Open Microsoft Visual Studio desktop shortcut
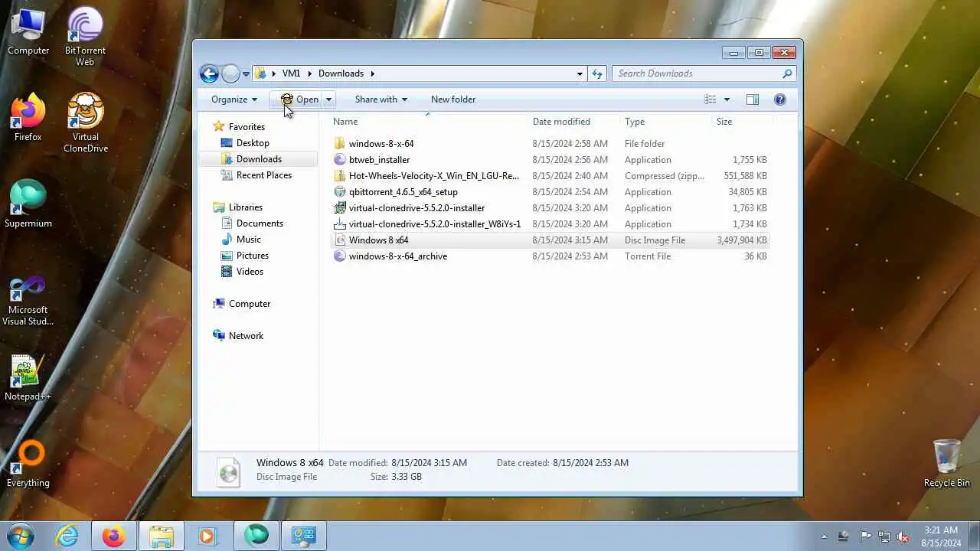 pyautogui.click(x=28, y=302)
